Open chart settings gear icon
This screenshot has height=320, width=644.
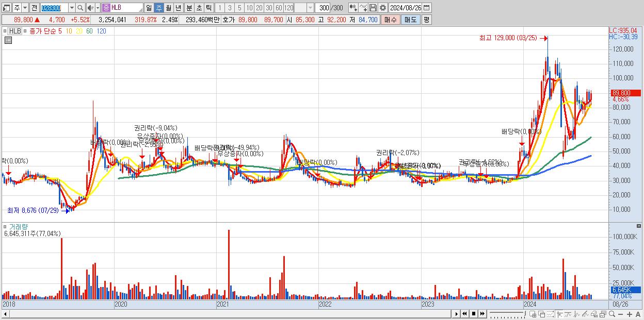tap(383, 8)
